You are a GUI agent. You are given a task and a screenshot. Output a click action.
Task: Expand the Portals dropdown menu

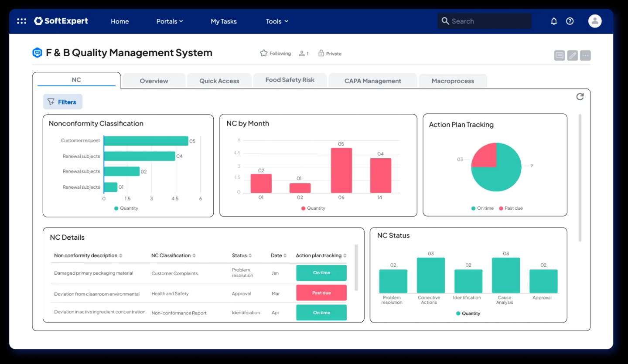170,21
